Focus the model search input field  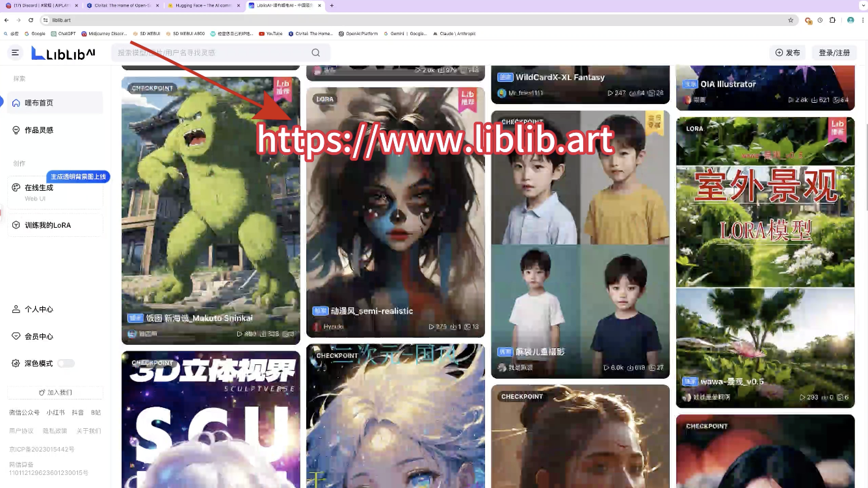(x=221, y=53)
